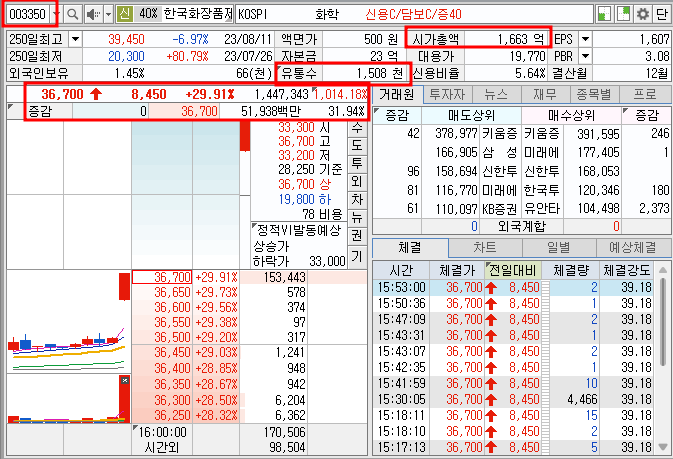Click the 한국화장품제 stock name
Screen dimensions: 673x459
coord(198,14)
